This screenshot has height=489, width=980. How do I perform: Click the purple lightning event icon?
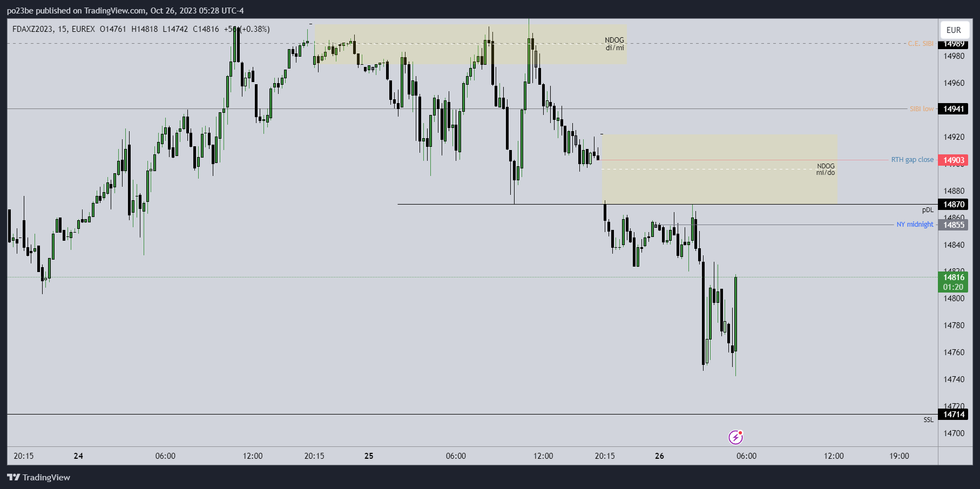click(x=735, y=437)
